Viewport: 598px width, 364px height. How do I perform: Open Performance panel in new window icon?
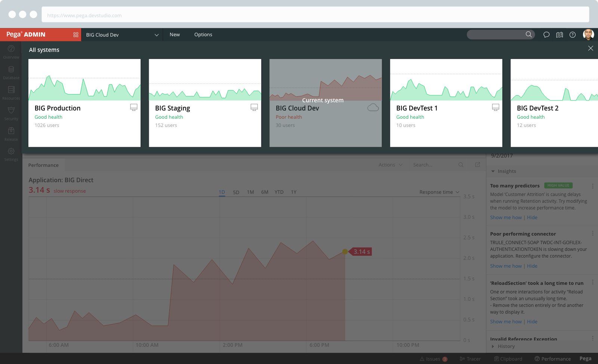477,165
